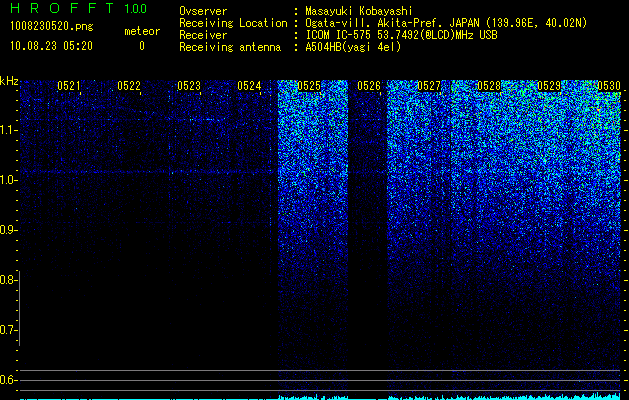This screenshot has width=629, height=400.
Task: Click the kHz axis unit label
Action: (9, 81)
